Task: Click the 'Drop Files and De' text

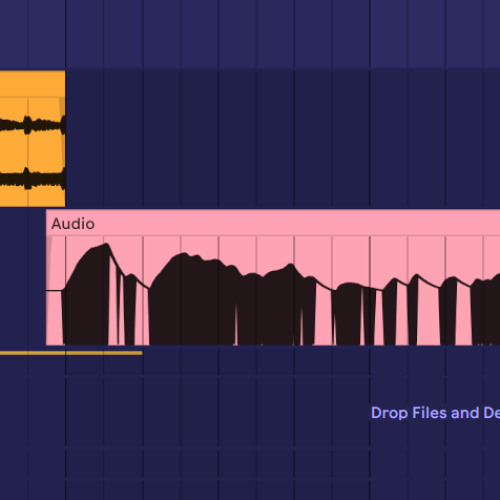Action: [435, 413]
